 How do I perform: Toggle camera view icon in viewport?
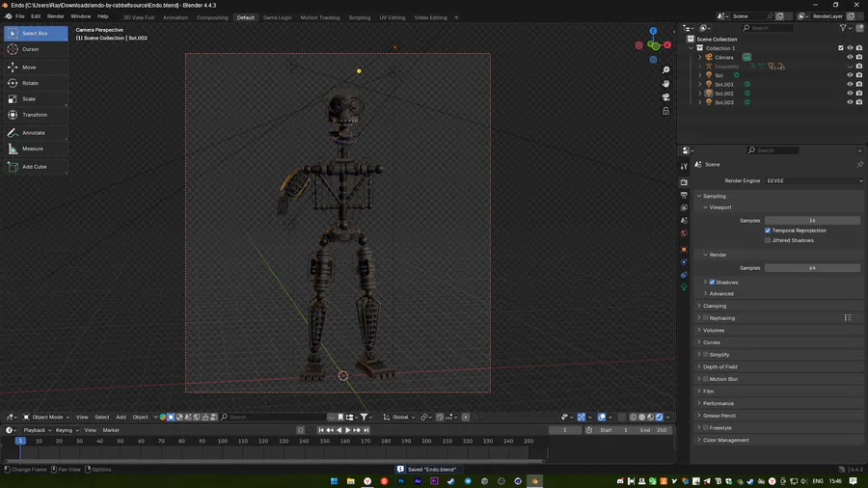(665, 96)
